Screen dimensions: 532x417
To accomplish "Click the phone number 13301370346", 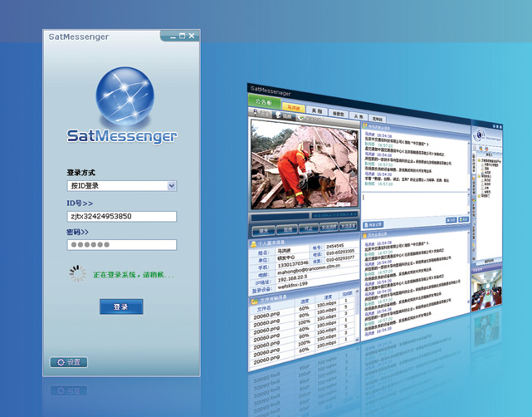I will point(293,264).
